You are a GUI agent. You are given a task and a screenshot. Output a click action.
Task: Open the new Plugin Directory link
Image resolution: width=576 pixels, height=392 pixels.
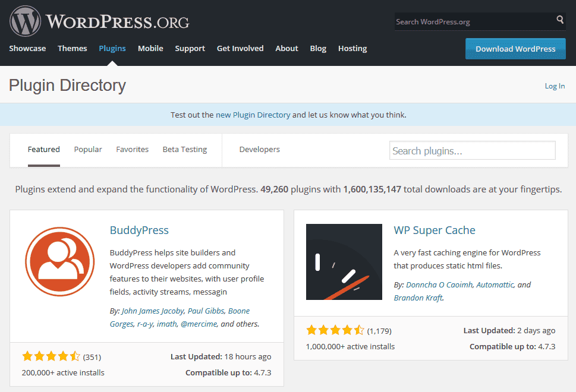pyautogui.click(x=253, y=115)
